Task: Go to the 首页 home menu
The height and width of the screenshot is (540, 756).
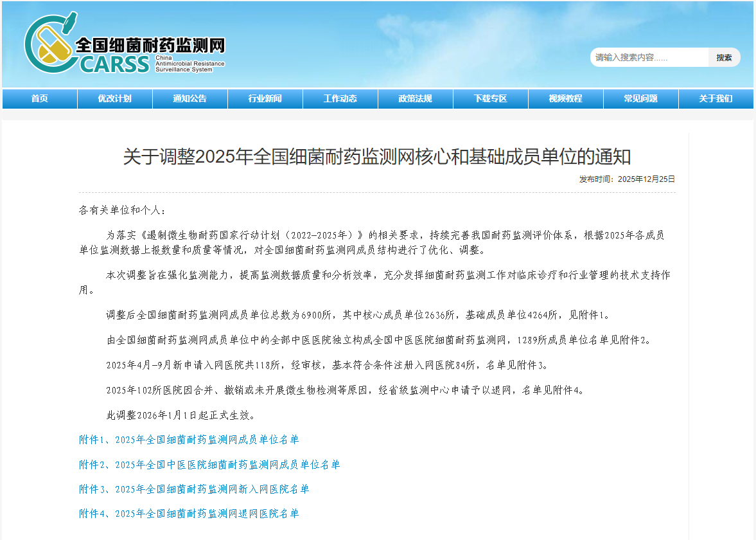Action: click(x=39, y=98)
